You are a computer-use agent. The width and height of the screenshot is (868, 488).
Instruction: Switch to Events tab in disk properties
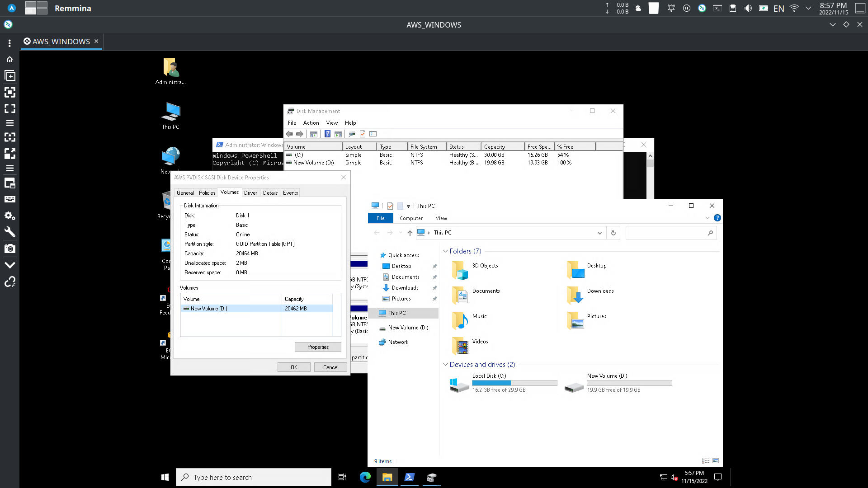(291, 193)
